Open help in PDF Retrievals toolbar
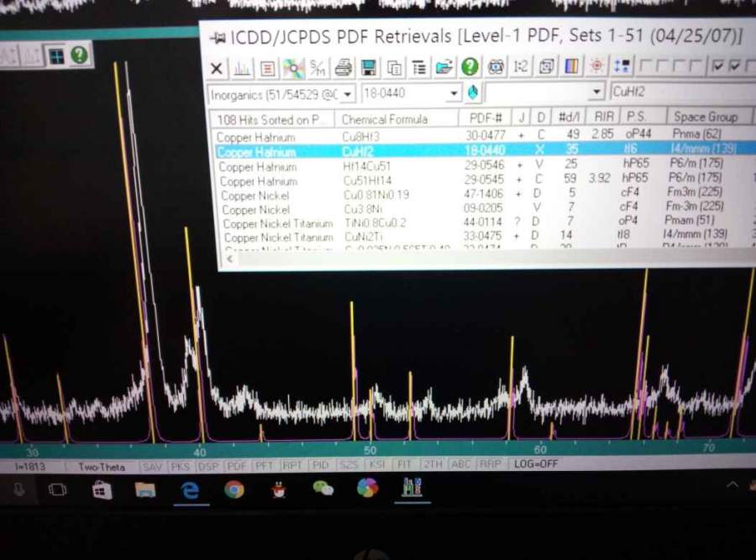The image size is (756, 560). click(470, 66)
